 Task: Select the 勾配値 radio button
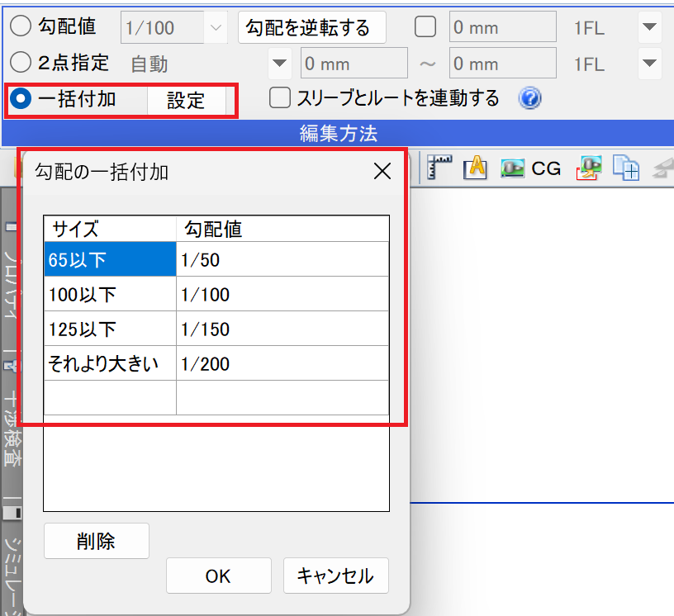[x=21, y=26]
